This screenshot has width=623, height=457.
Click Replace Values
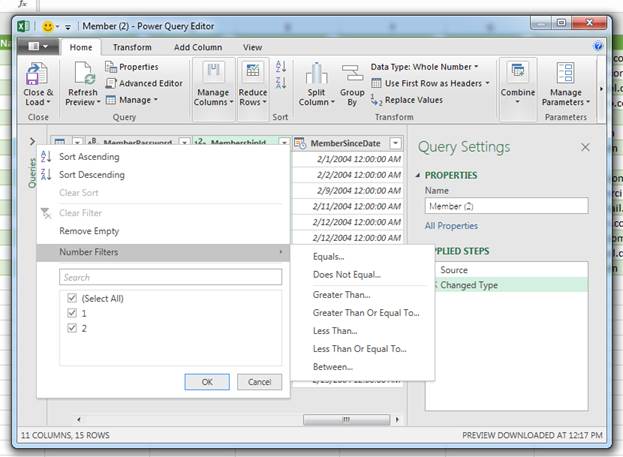click(x=406, y=100)
